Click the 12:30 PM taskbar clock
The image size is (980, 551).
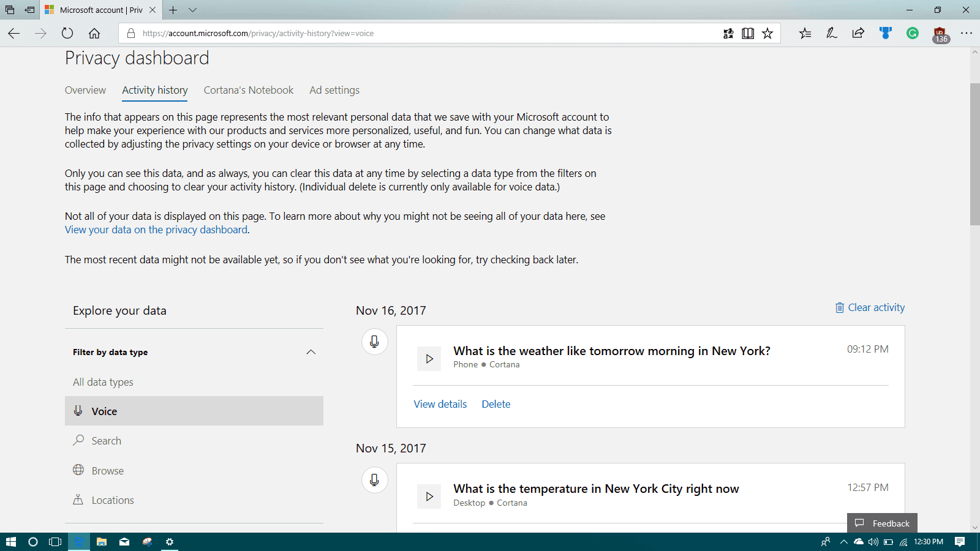(x=929, y=542)
